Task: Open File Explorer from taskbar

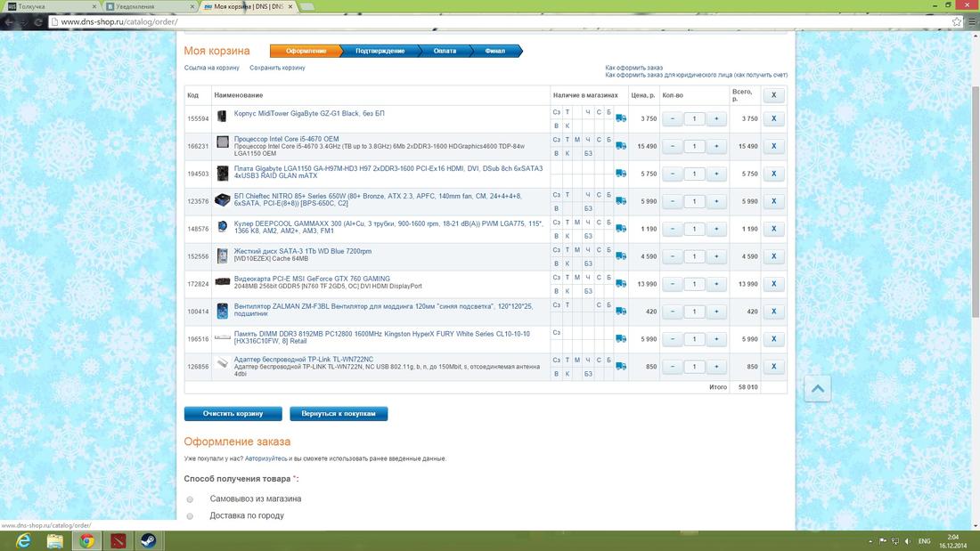Action: point(55,540)
